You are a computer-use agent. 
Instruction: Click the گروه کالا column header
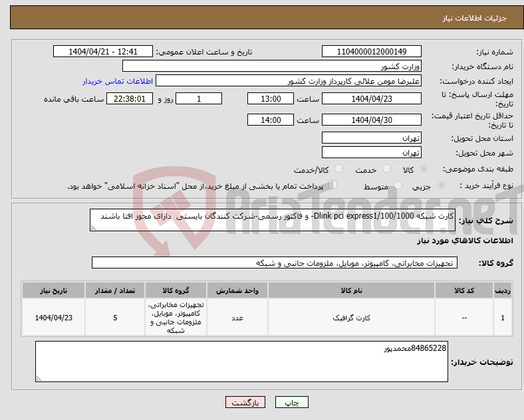click(176, 290)
